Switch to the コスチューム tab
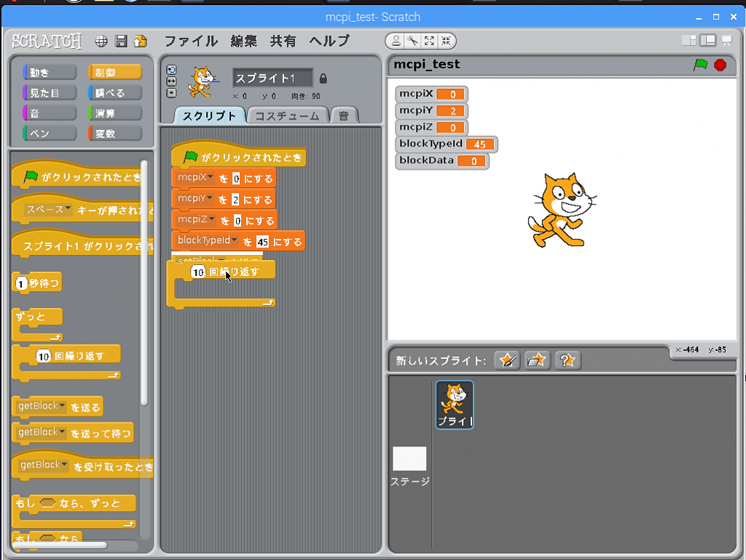 click(x=287, y=116)
